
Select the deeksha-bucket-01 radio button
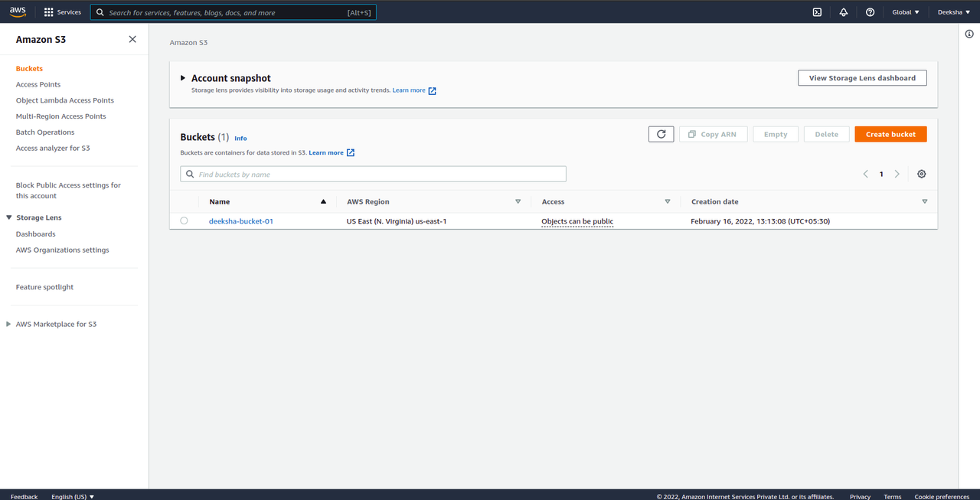(x=184, y=221)
